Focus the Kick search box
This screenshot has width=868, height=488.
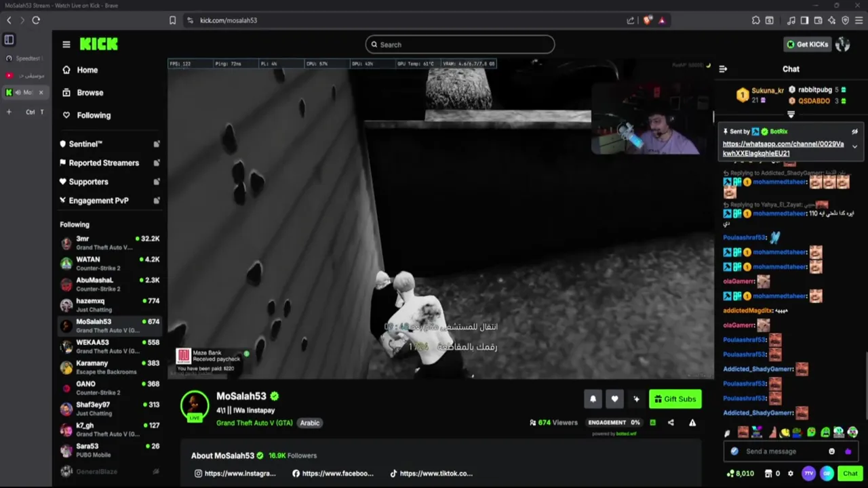point(460,45)
